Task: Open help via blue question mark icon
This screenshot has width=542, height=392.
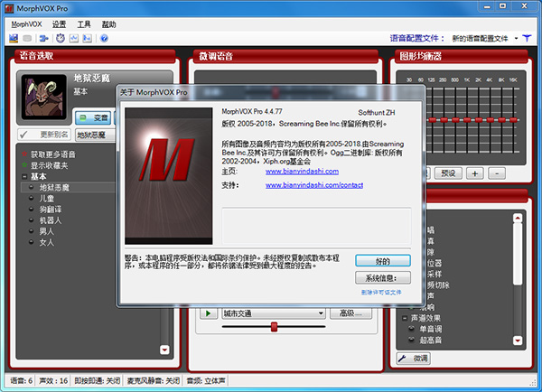Action: 104,38
